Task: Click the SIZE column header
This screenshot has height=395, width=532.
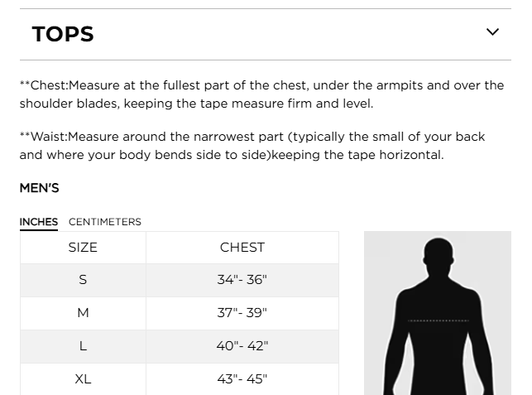Action: [x=83, y=248]
